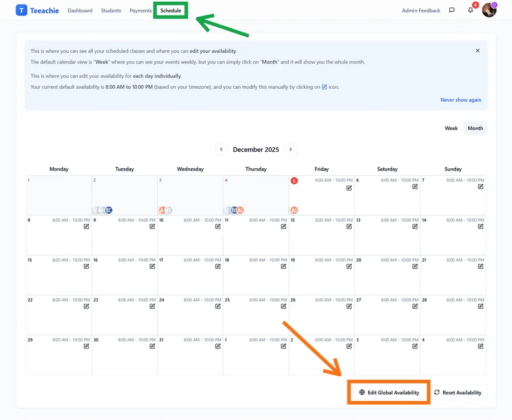Switch calendar to Week view
This screenshot has height=420, width=512.
(x=451, y=128)
